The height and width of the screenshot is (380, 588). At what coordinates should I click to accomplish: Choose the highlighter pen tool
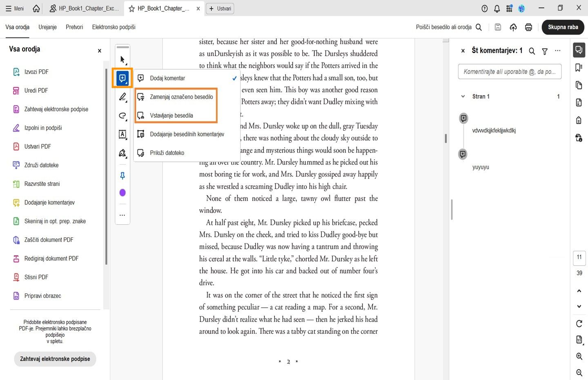tap(122, 97)
